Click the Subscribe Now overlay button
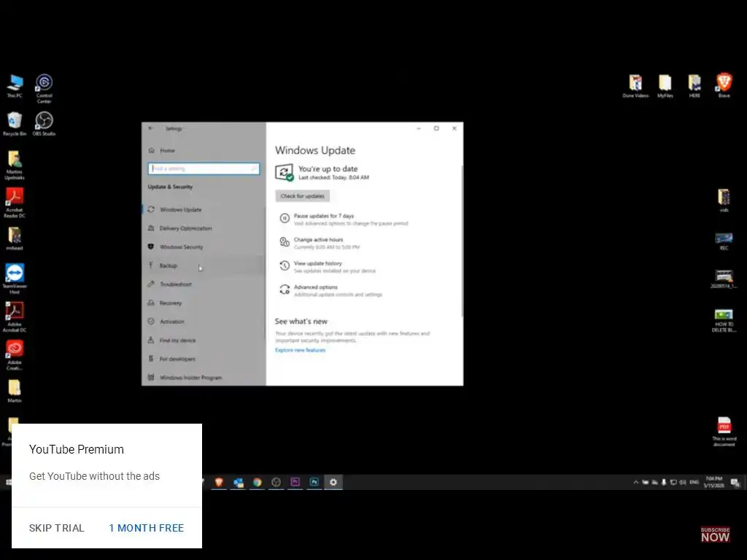The width and height of the screenshot is (747, 560). pos(715,534)
